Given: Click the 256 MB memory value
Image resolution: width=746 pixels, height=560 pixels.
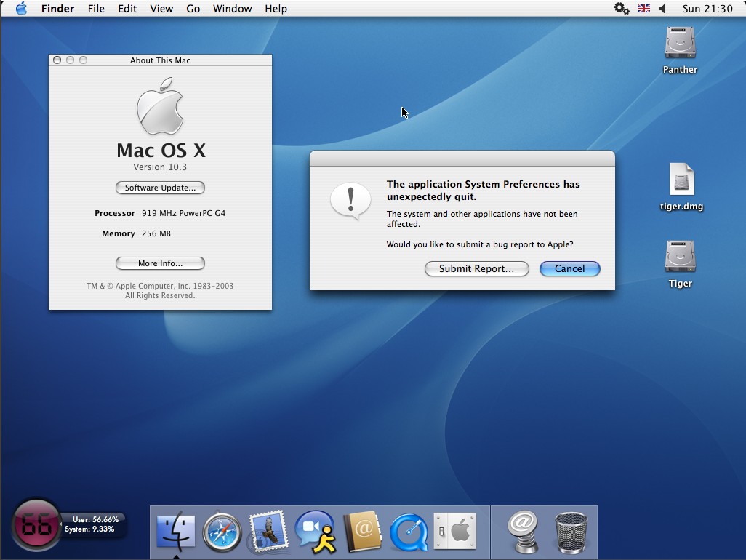Looking at the screenshot, I should tap(156, 233).
